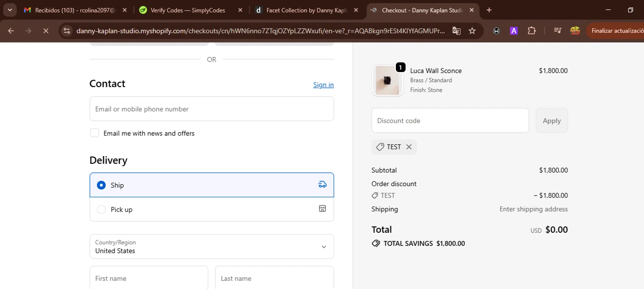Click the checkout URL in address bar
The image size is (644, 289).
tap(261, 31)
